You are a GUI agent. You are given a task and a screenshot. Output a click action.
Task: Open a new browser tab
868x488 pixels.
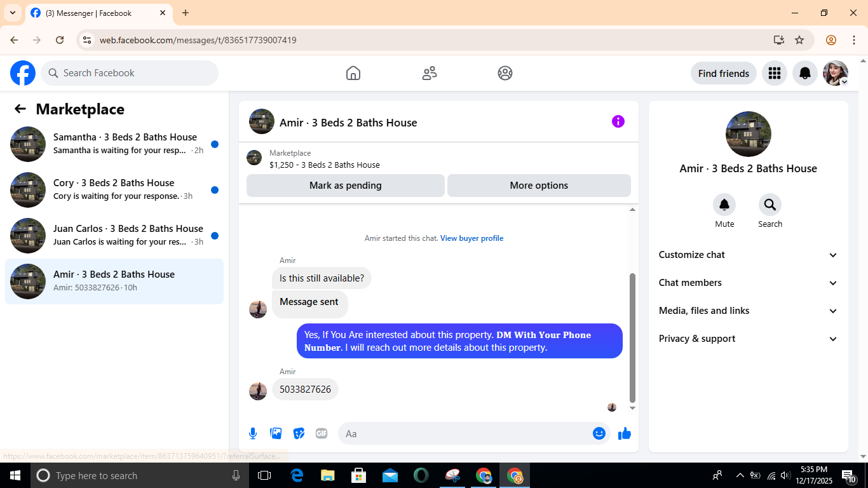pyautogui.click(x=186, y=13)
